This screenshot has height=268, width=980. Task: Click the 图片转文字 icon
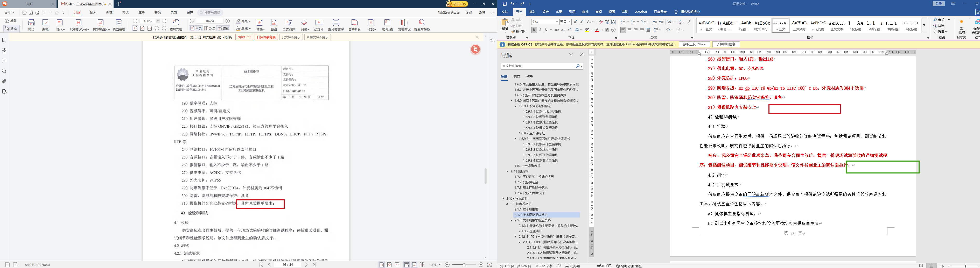[335, 23]
